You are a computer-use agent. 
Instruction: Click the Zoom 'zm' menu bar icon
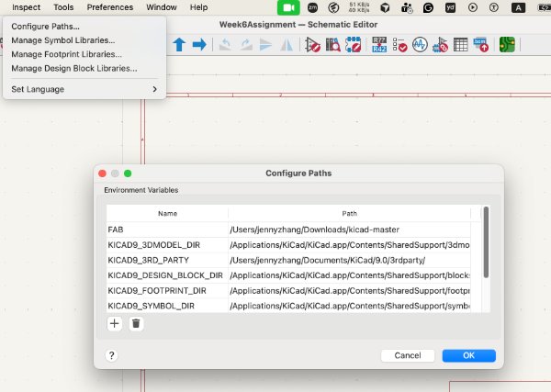[312, 7]
